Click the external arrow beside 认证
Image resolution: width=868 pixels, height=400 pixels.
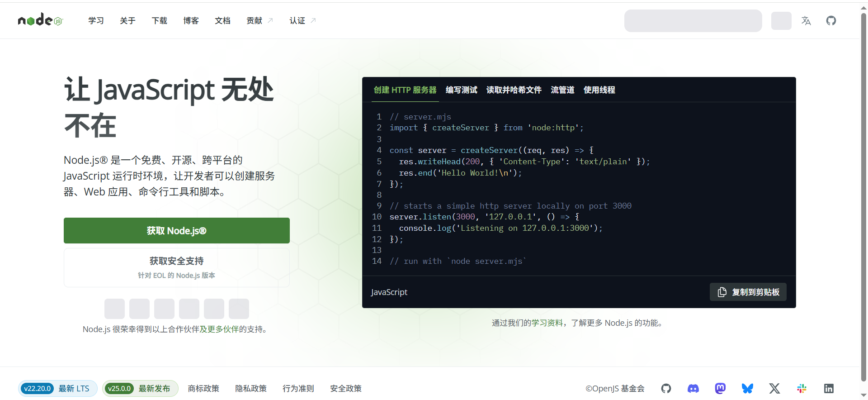tap(313, 20)
